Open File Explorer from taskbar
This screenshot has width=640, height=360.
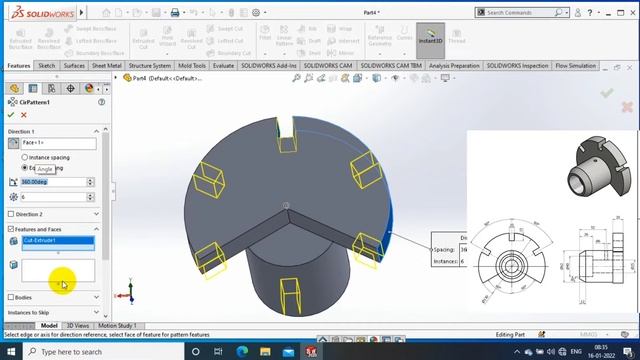click(x=265, y=351)
